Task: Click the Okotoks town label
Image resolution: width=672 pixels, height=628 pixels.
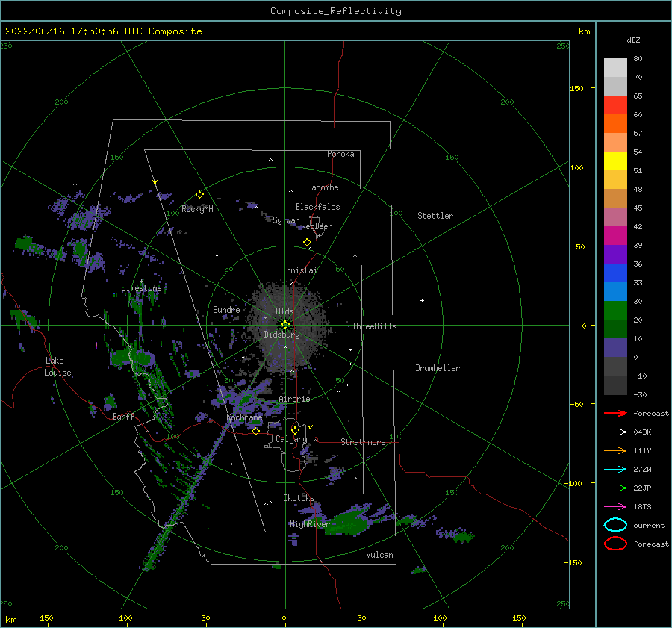Action: click(299, 498)
